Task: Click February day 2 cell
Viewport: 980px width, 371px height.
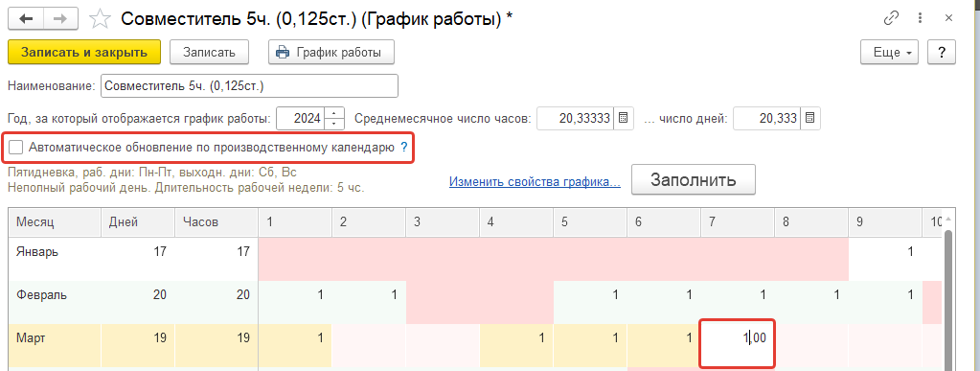Action: point(369,302)
